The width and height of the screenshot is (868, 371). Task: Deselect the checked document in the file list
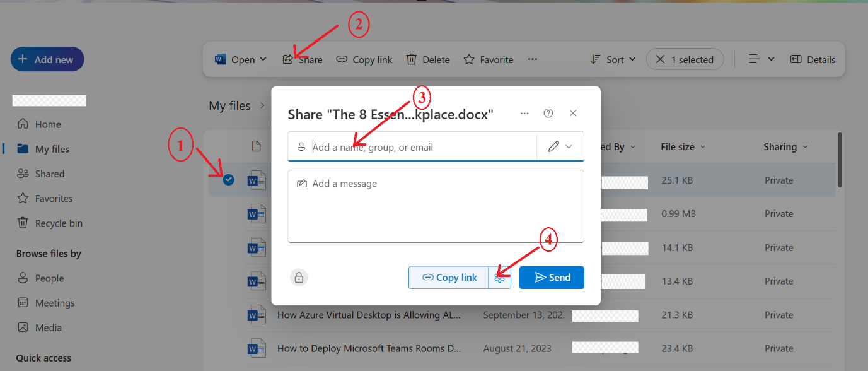pos(228,179)
